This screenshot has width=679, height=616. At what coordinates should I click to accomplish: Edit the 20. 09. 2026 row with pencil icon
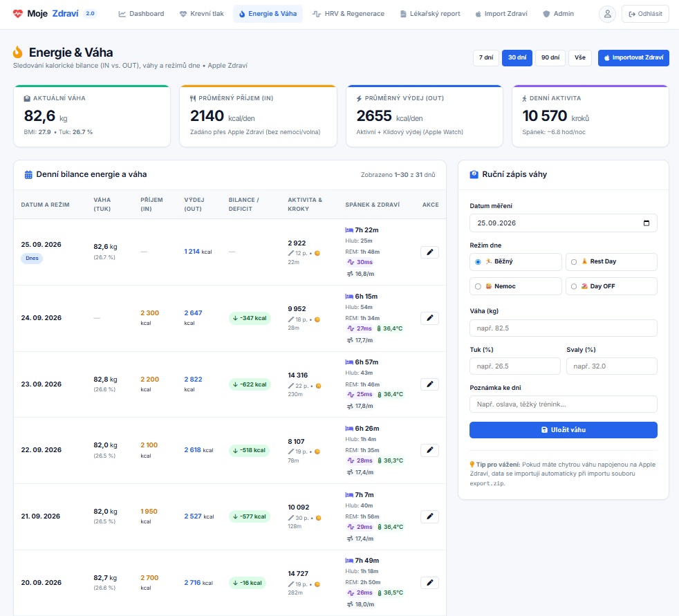coord(429,583)
